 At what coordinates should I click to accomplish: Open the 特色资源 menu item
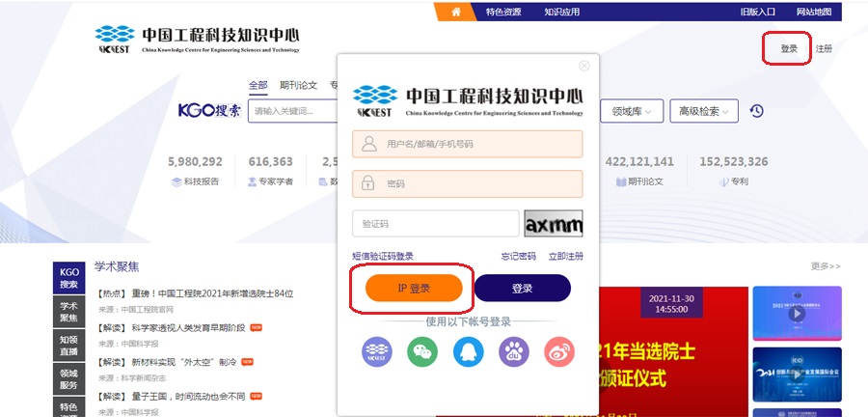point(503,12)
